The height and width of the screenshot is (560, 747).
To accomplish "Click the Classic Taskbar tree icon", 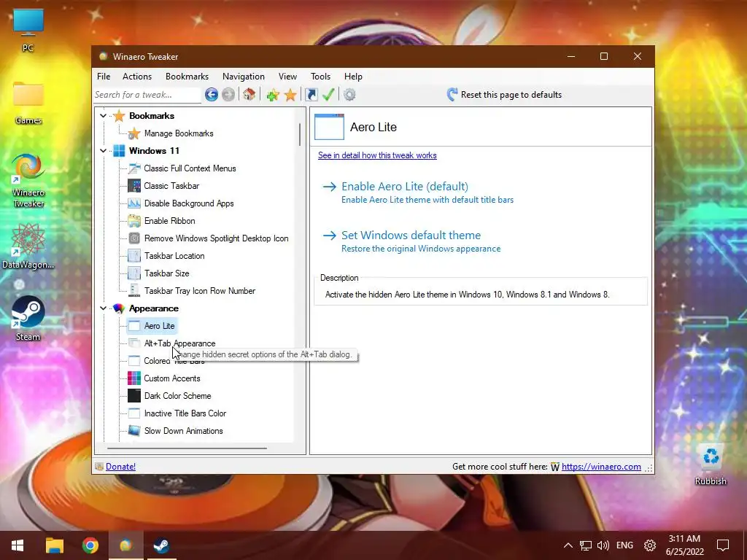I will (x=134, y=186).
